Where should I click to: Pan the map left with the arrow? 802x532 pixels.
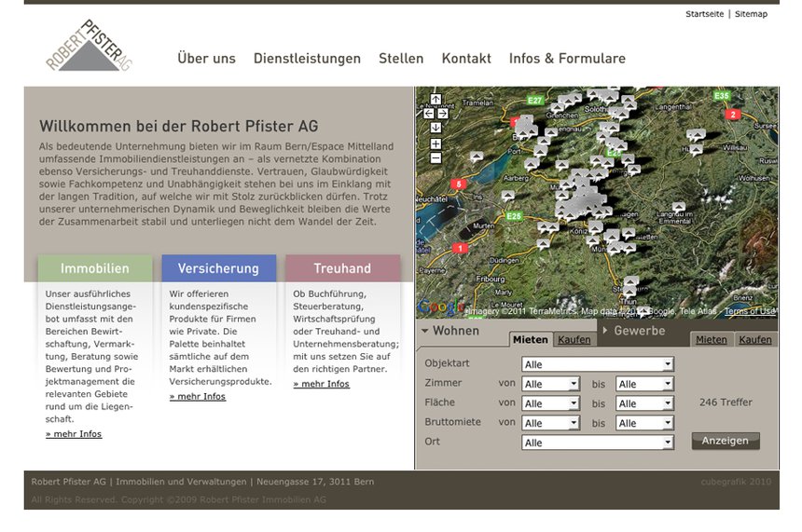(x=429, y=114)
